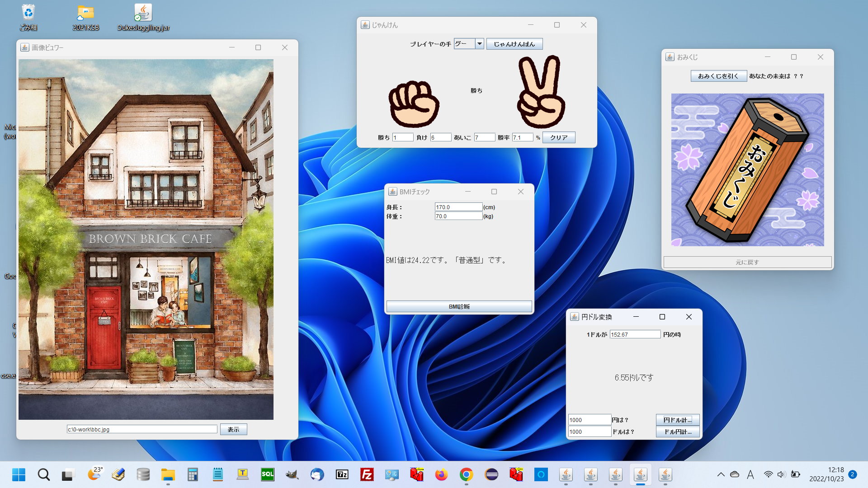Focus the image path field c:\0-work\bbc.jpg
Screen dimensions: 868x488
pos(142,429)
